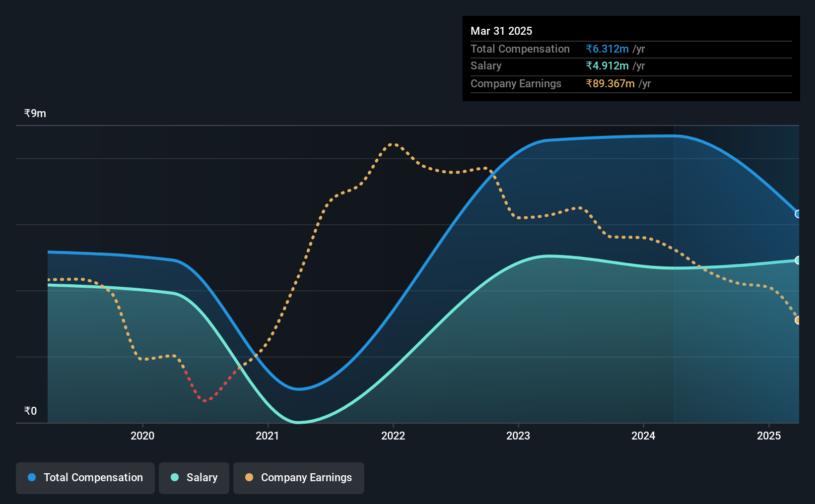Select the 2023 x-axis label
Image resolution: width=815 pixels, height=504 pixels.
518,436
